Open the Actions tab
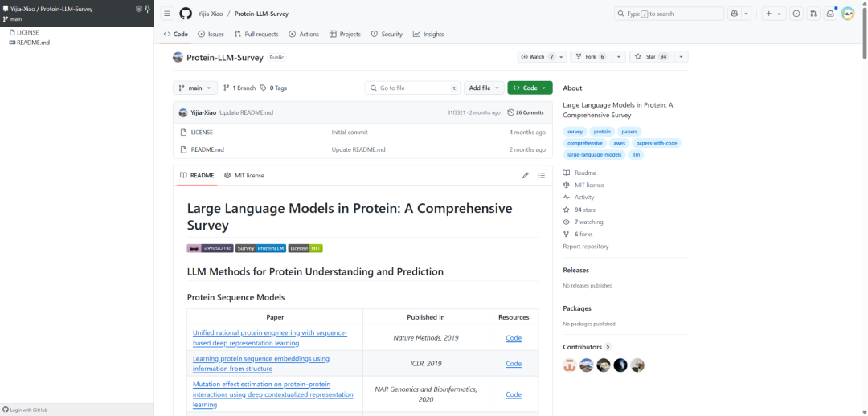 pyautogui.click(x=304, y=35)
